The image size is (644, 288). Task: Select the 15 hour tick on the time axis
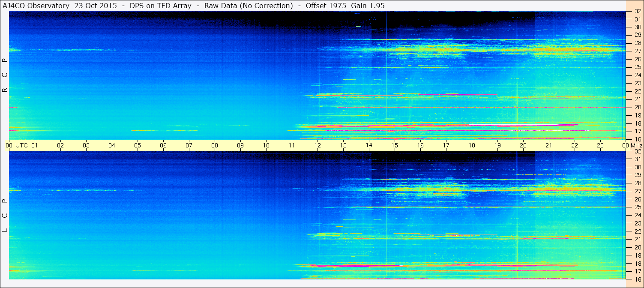[x=395, y=145]
